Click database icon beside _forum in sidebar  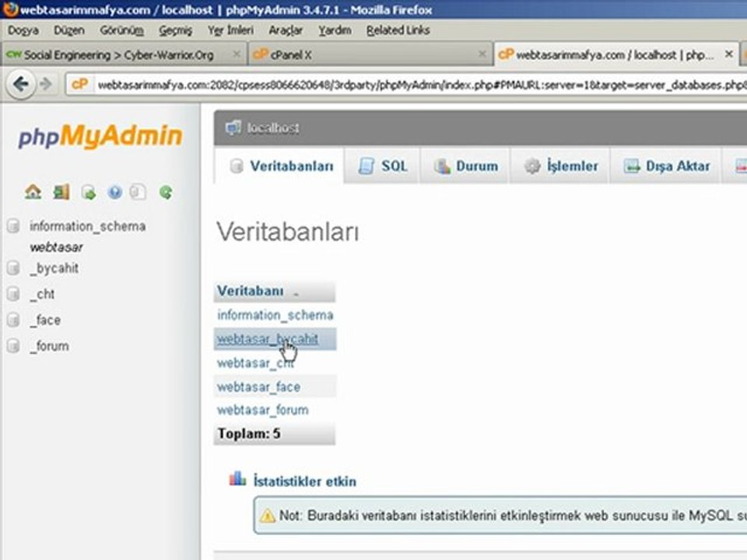coord(13,345)
